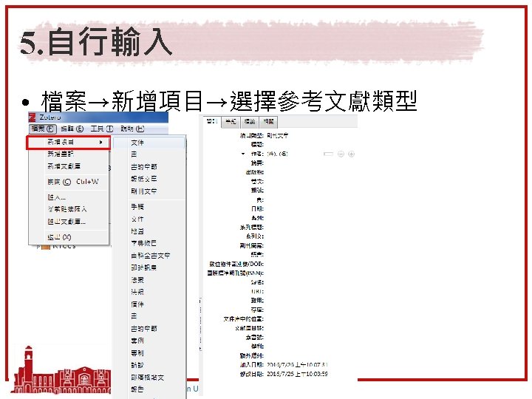
Task: Click the Zotero Z logo in the title bar
Action: 33,117
